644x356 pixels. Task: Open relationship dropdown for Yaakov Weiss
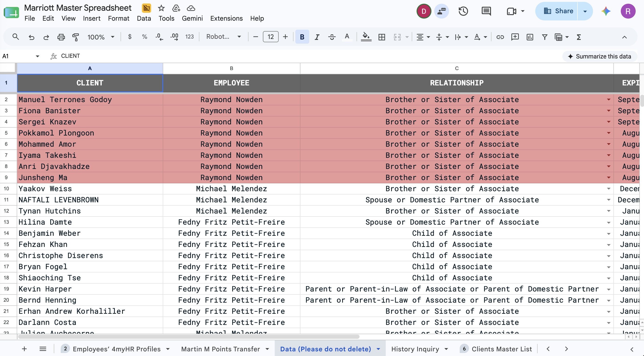[609, 189]
